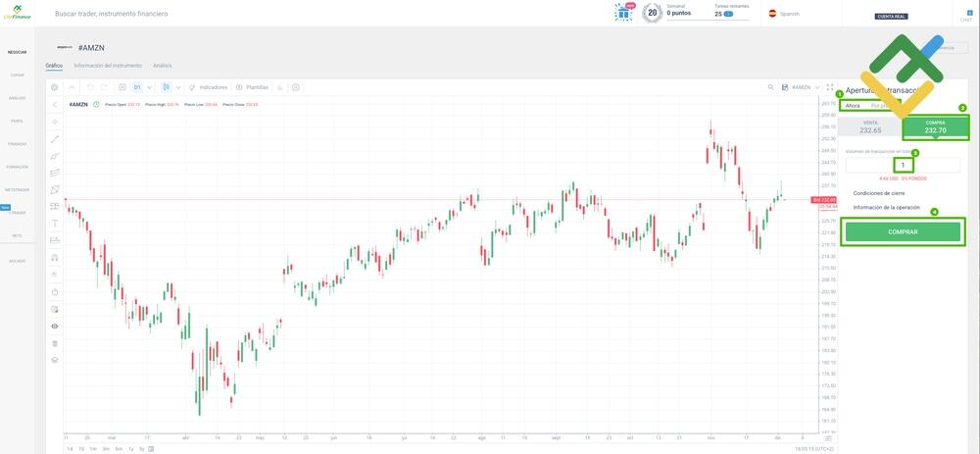This screenshot has width=980, height=454.
Task: Click the LiteFinance logo at top left
Action: coord(17,12)
